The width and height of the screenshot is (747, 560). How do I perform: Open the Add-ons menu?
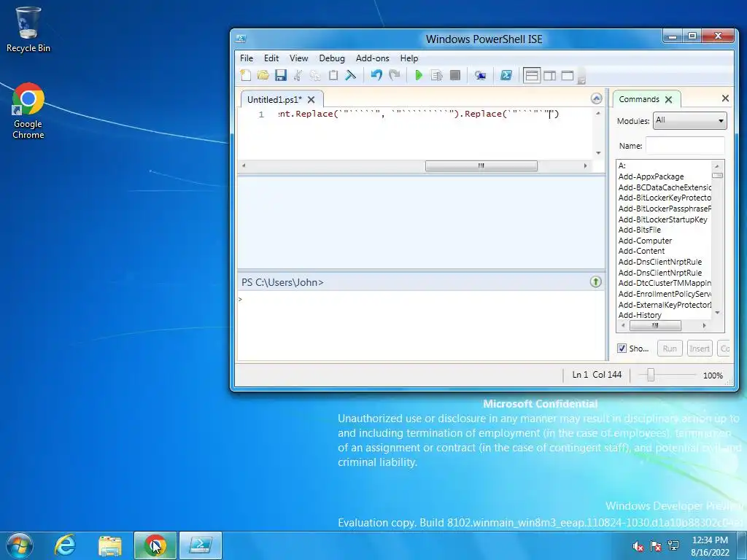[372, 58]
